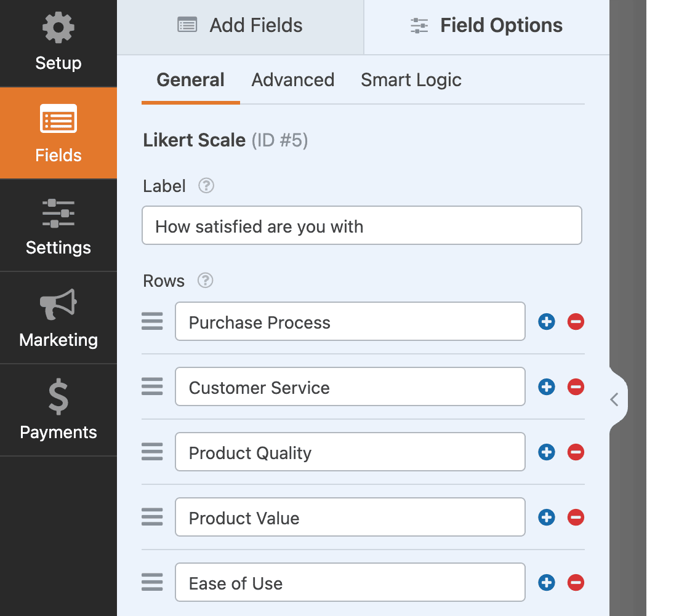The height and width of the screenshot is (616, 687).
Task: Open the Marketing megaphone panel
Action: [x=58, y=318]
